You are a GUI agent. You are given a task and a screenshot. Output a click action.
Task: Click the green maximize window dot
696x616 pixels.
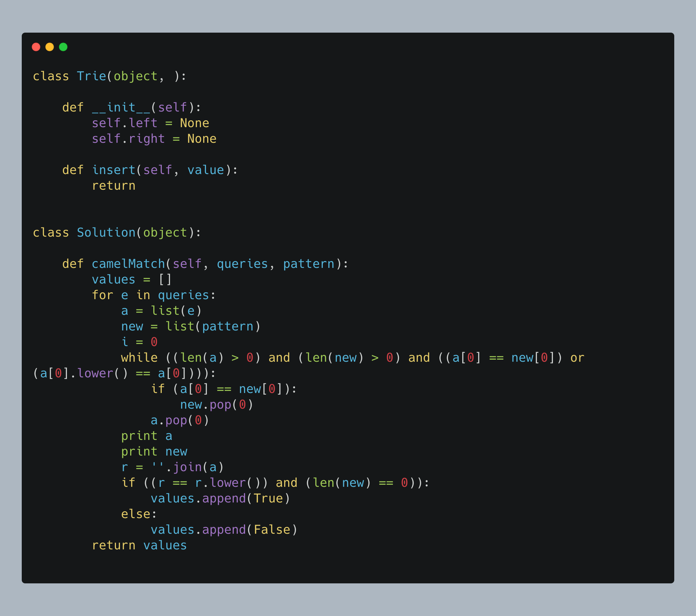tap(63, 47)
